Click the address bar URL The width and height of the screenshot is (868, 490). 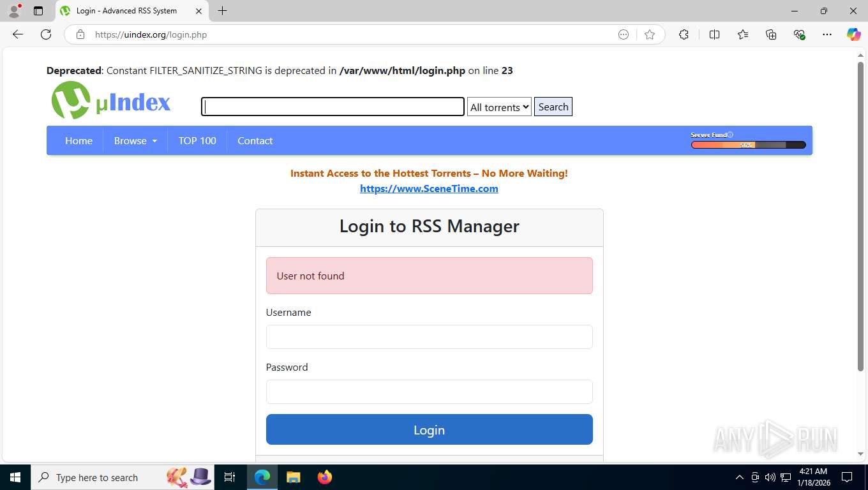point(151,34)
